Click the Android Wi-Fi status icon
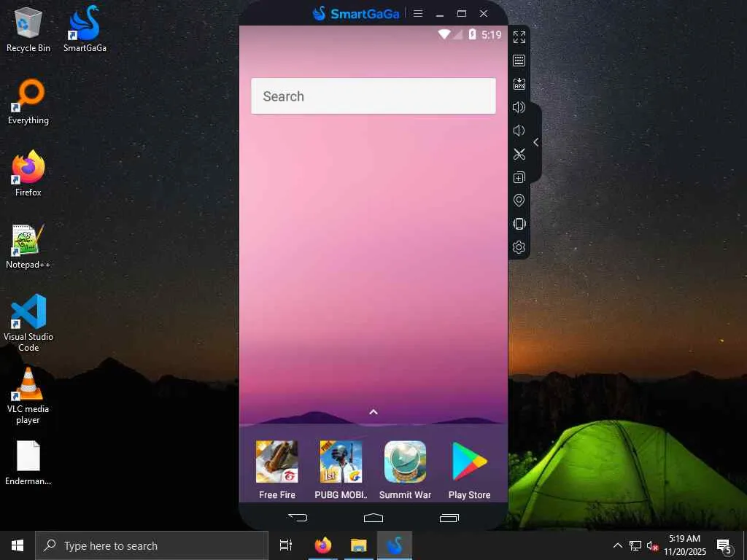Viewport: 747px width, 560px height. coord(444,34)
